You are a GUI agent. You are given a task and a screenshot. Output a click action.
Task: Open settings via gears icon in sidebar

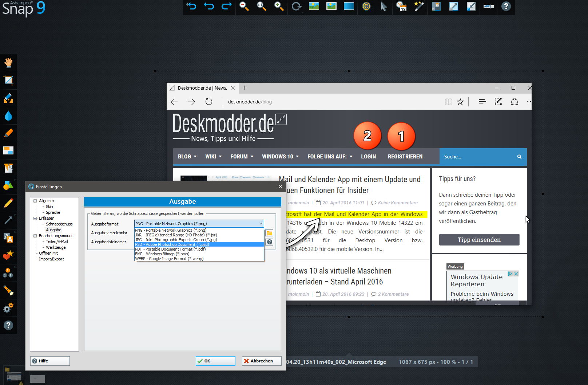point(8,308)
